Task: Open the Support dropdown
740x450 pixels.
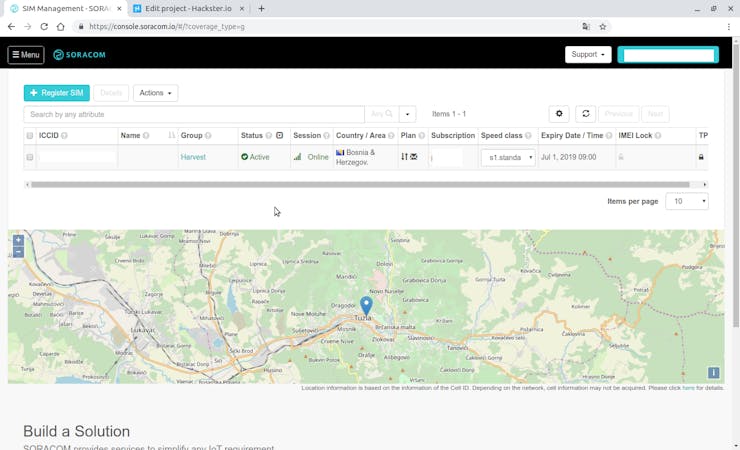Action: (x=588, y=55)
